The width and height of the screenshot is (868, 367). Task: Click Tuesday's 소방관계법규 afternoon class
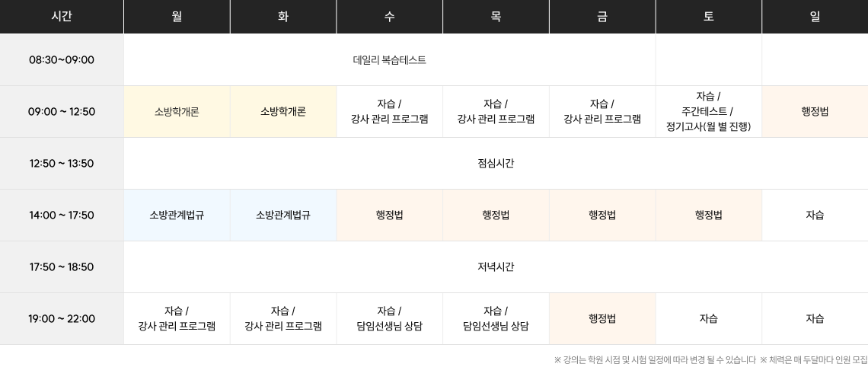[283, 215]
